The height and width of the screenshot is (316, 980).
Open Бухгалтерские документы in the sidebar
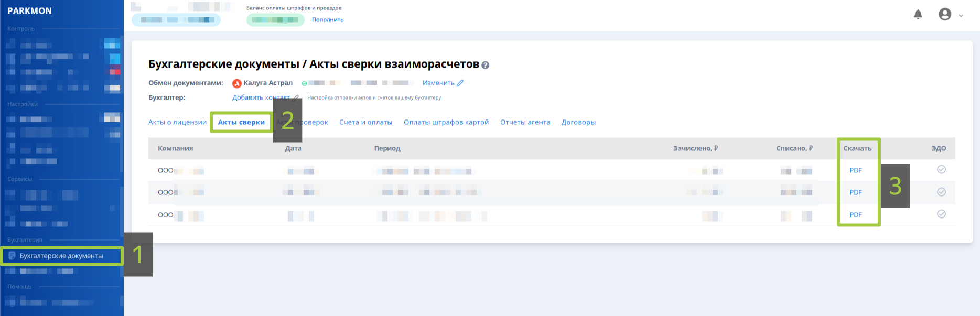click(x=61, y=256)
